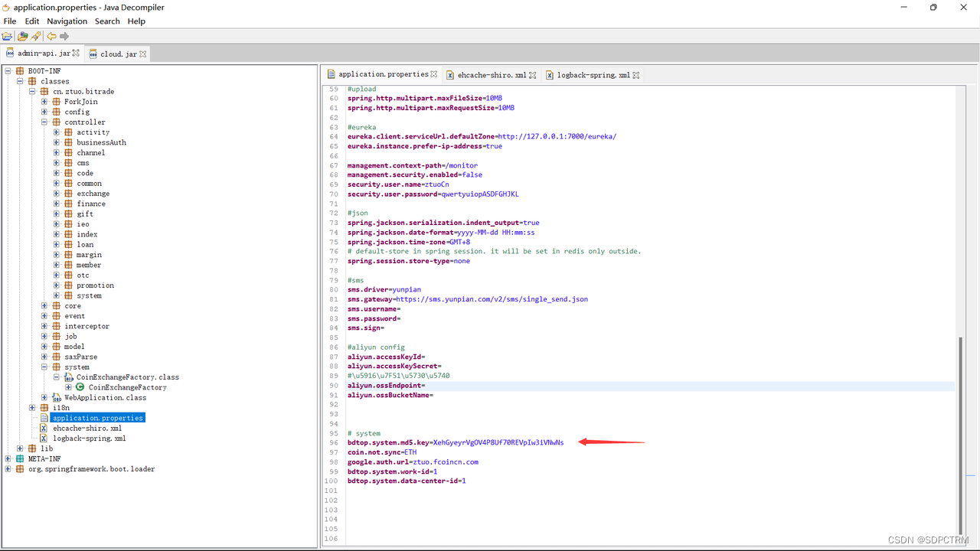
Task: Click the package icon beside promotion
Action: point(68,285)
